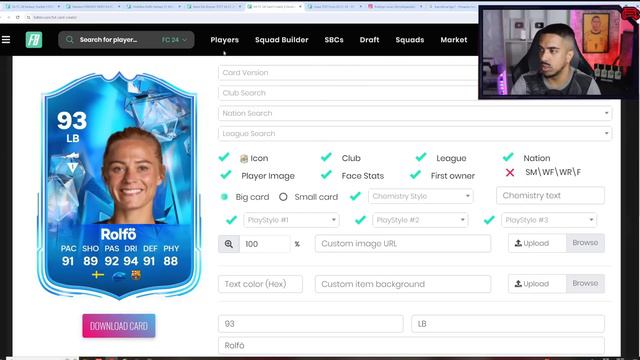
Task: Click the FUTBIN green logo
Action: point(34,40)
